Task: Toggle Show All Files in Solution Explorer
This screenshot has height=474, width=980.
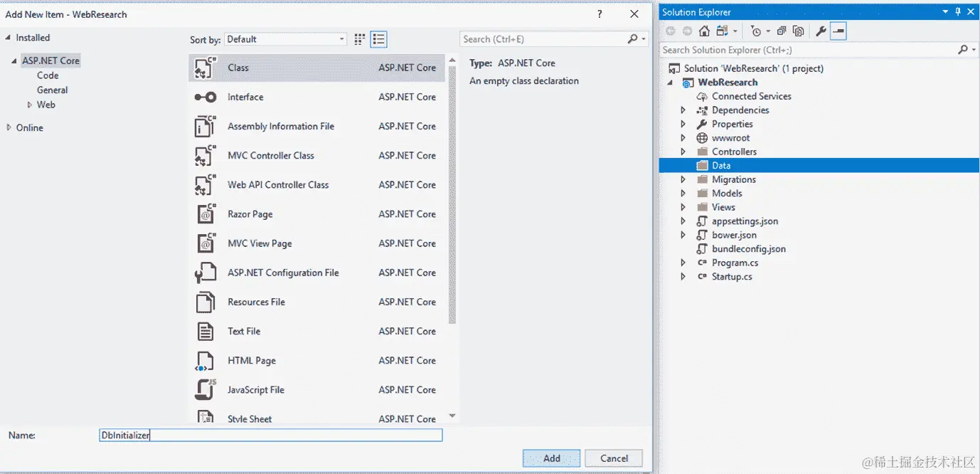Action: (x=799, y=31)
